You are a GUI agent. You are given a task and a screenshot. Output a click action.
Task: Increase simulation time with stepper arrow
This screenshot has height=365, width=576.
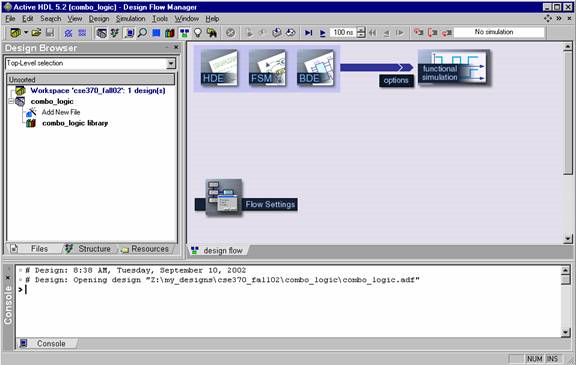click(x=361, y=30)
